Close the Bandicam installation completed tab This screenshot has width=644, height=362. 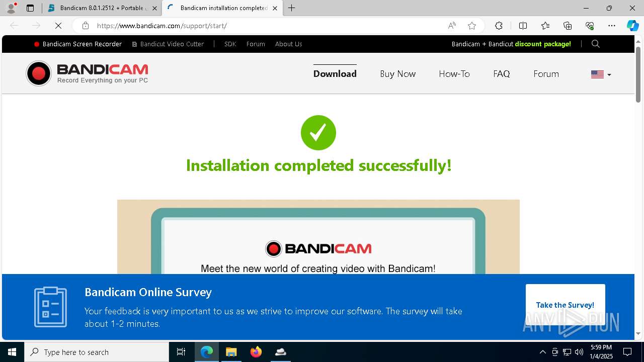[275, 8]
